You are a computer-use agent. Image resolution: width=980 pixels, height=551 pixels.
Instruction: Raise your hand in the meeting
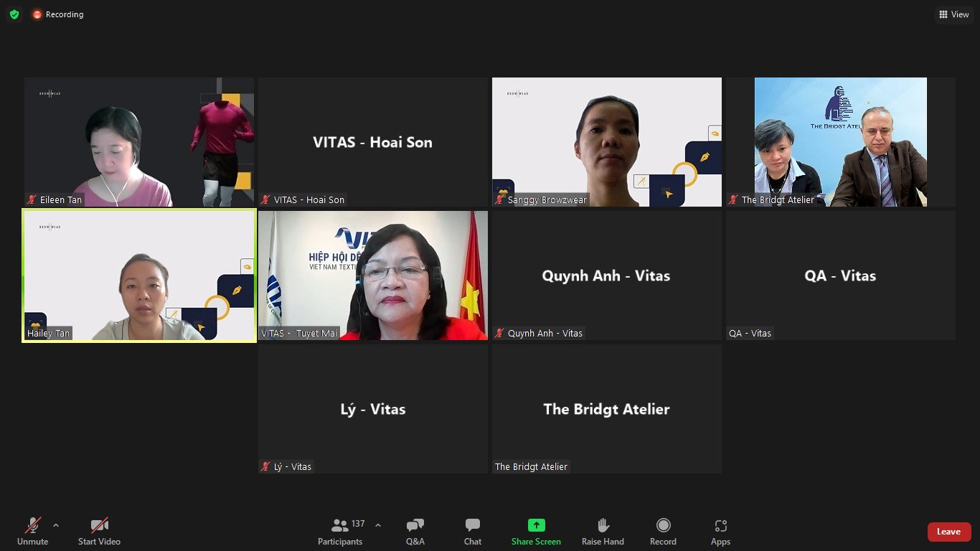[603, 532]
